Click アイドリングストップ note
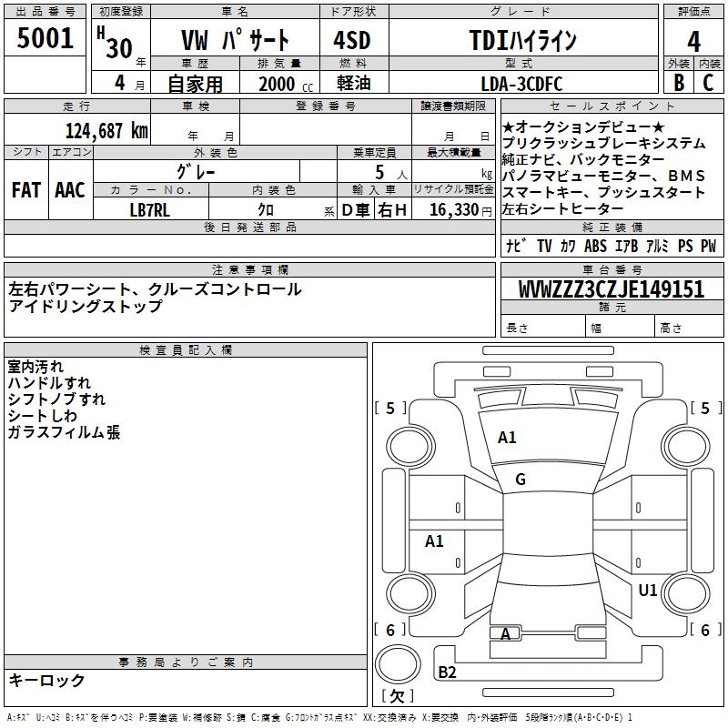 click(x=86, y=306)
